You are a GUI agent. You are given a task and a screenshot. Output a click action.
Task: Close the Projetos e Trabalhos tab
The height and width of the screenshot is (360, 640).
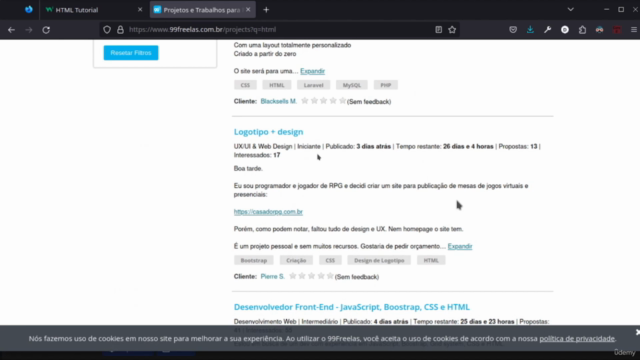point(248,9)
